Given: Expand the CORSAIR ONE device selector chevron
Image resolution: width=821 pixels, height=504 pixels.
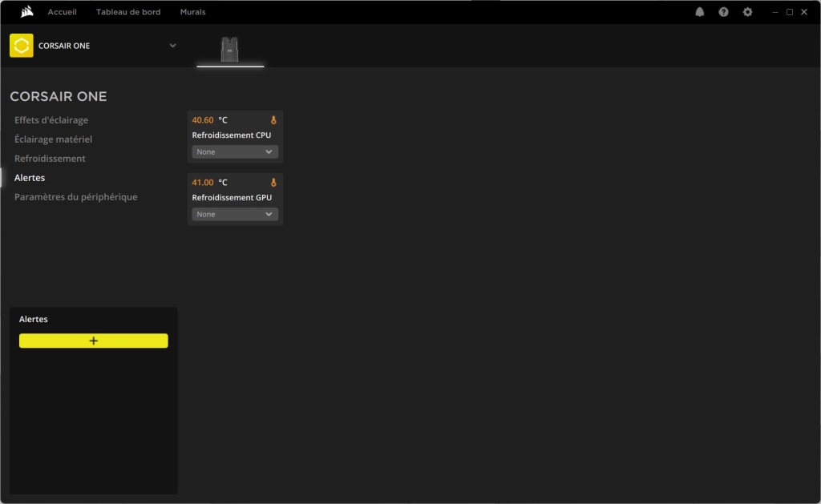Looking at the screenshot, I should [x=172, y=46].
